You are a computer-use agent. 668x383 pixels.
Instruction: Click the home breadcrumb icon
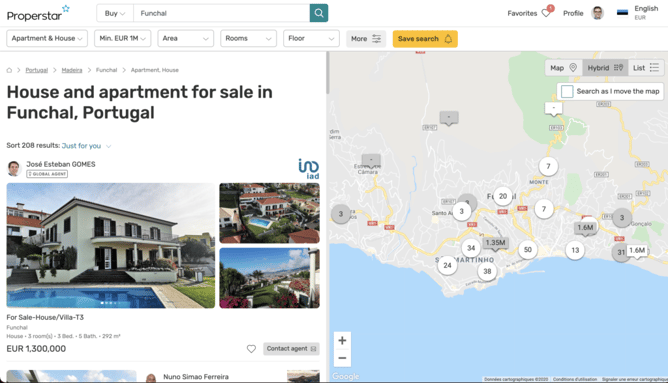(x=9, y=70)
